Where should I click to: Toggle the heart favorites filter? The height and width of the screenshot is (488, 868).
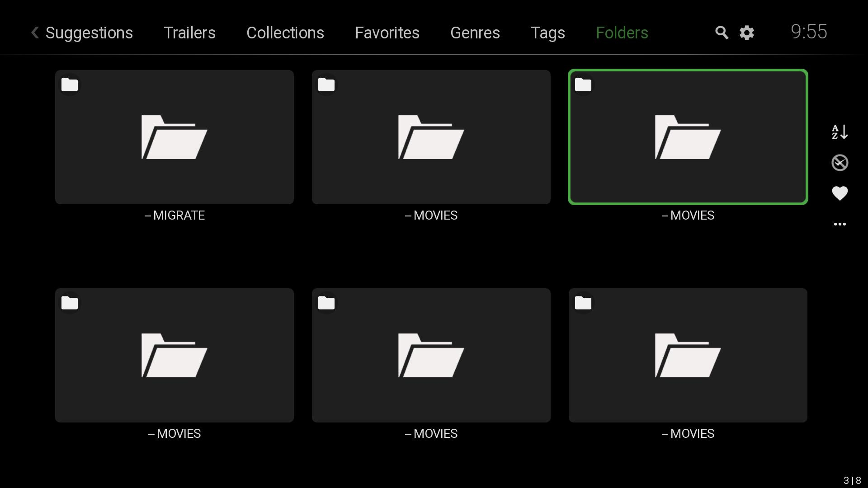pyautogui.click(x=840, y=193)
